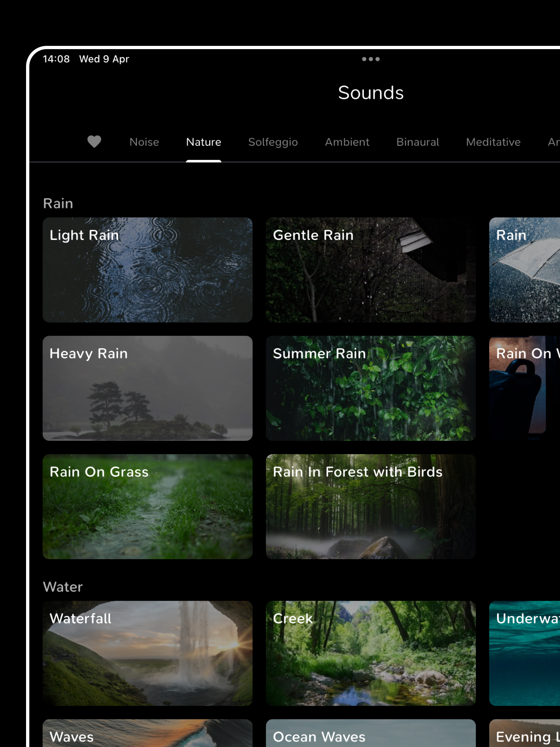Play the Waves sound
The height and width of the screenshot is (747, 560).
148,733
